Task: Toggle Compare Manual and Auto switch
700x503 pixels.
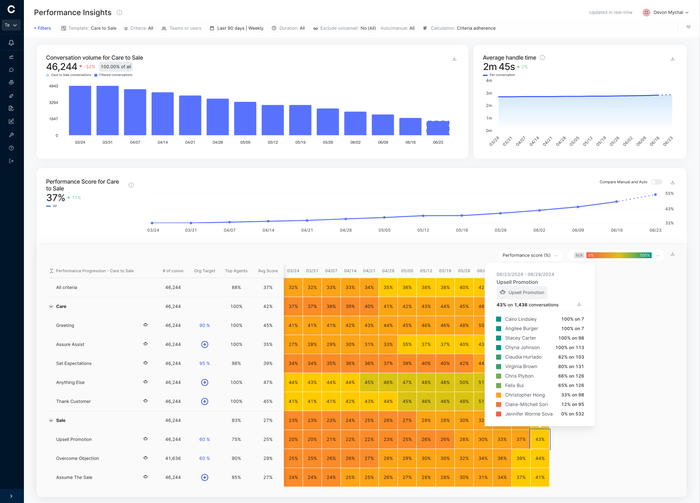Action: tap(656, 182)
